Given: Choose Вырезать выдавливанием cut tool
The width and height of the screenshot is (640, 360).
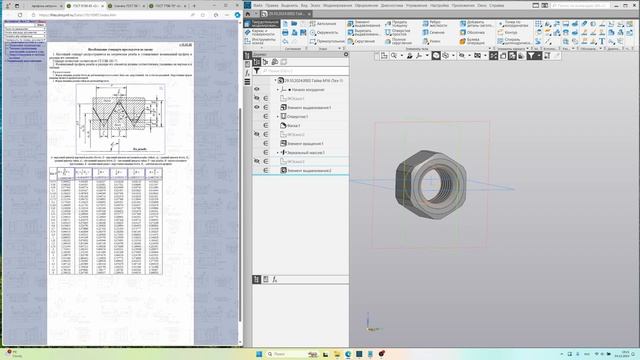Looking at the screenshot, I should tap(363, 32).
